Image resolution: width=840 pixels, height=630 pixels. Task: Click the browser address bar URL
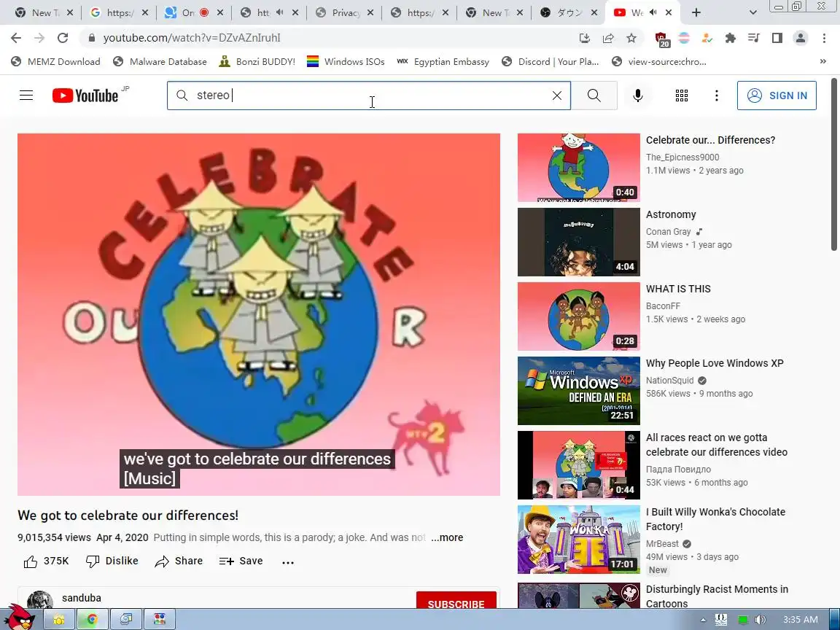click(x=192, y=38)
